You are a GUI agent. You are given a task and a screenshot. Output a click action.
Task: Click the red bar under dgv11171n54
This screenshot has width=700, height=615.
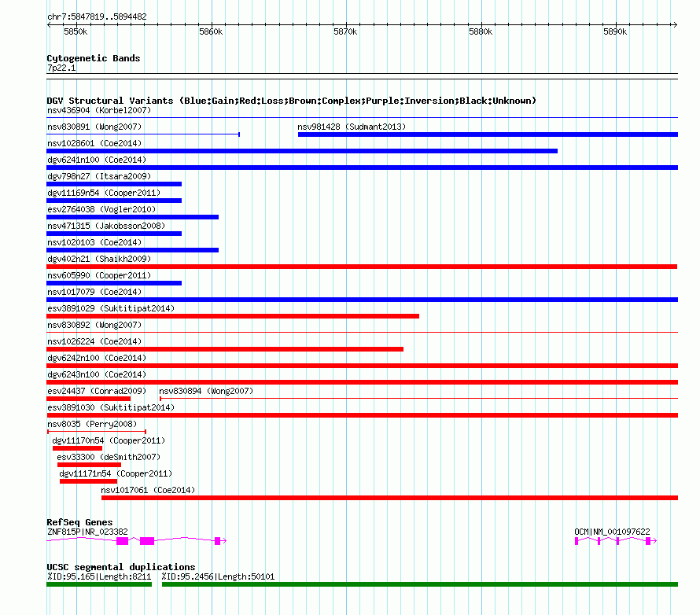point(88,481)
